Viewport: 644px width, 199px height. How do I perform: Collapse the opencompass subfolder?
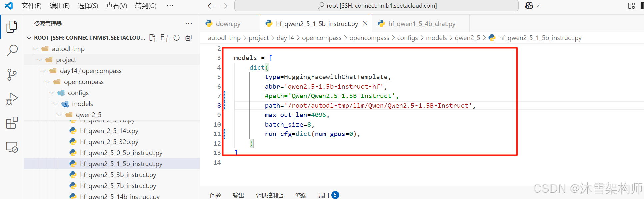pyautogui.click(x=48, y=82)
